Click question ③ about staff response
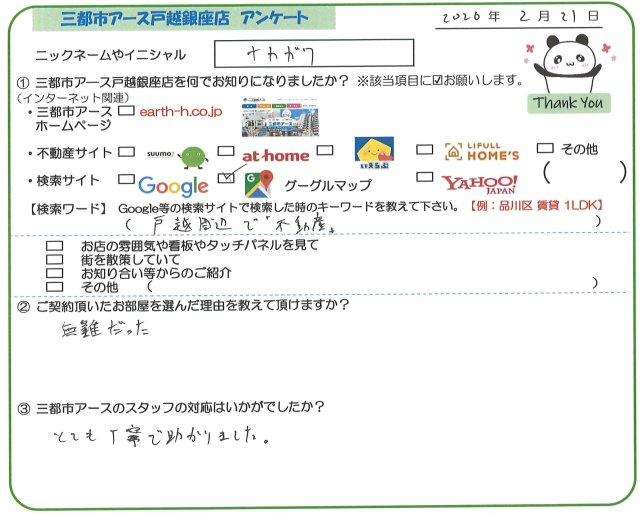The width and height of the screenshot is (640, 514). tap(170, 407)
